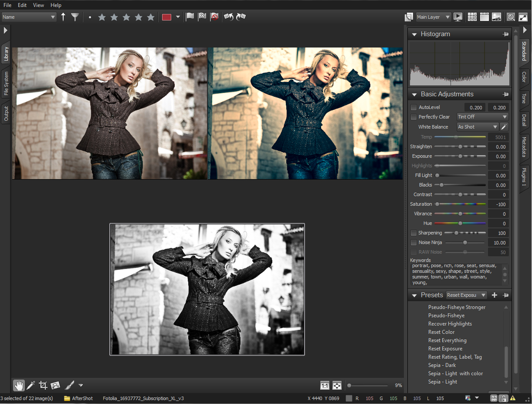The height and width of the screenshot is (404, 532).
Task: Enable the Perfectly Clear checkbox
Action: [x=414, y=117]
